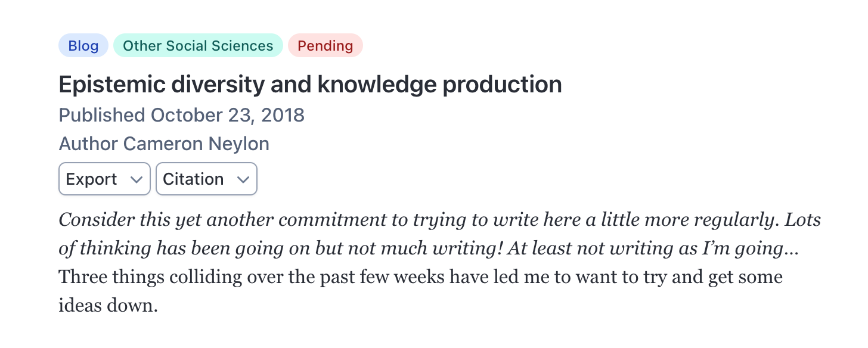This screenshot has width=868, height=348.
Task: Click the word 'Published' label
Action: pos(102,114)
